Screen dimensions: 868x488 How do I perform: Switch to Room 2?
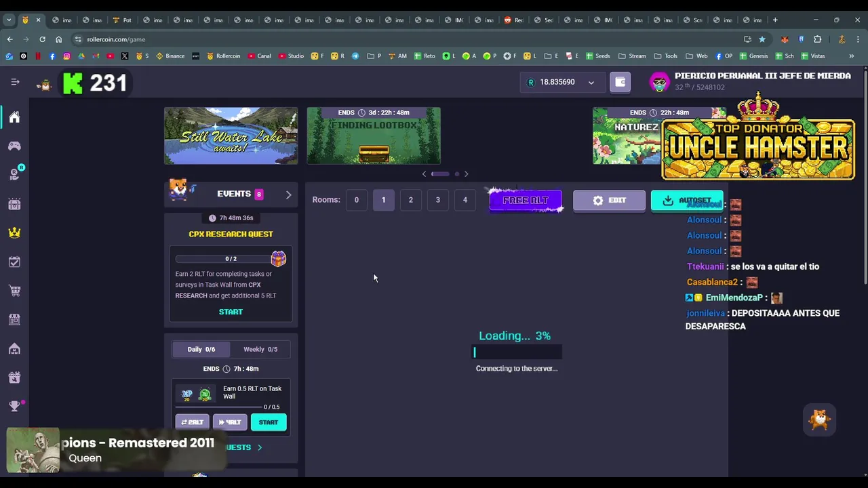tap(410, 200)
